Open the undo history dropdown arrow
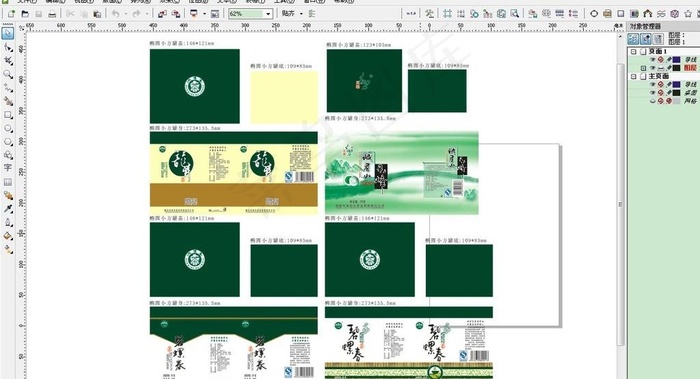The image size is (700, 379). 125,14
